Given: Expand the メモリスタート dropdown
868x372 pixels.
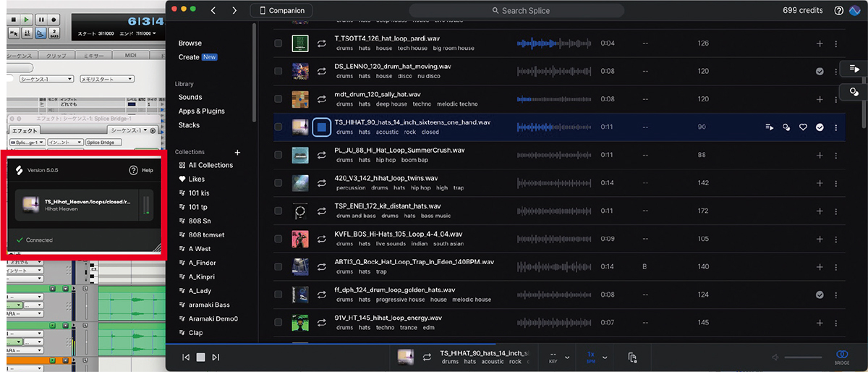Looking at the screenshot, I should click(106, 80).
